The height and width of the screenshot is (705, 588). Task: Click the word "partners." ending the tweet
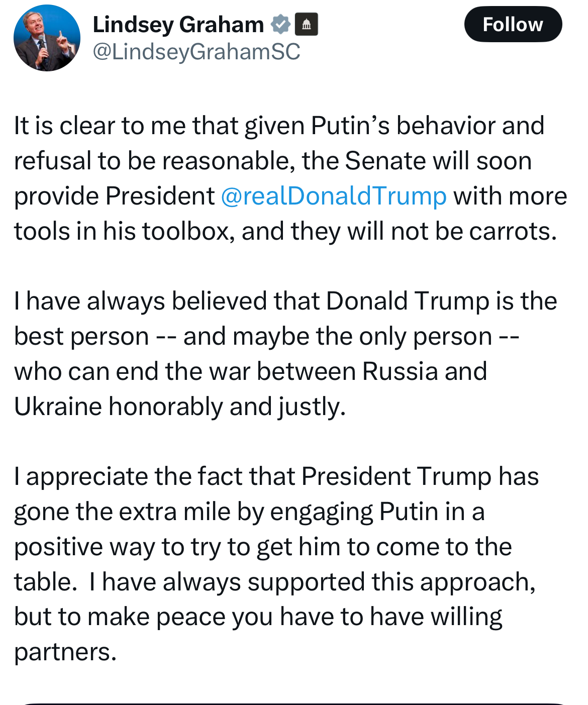pyautogui.click(x=65, y=652)
